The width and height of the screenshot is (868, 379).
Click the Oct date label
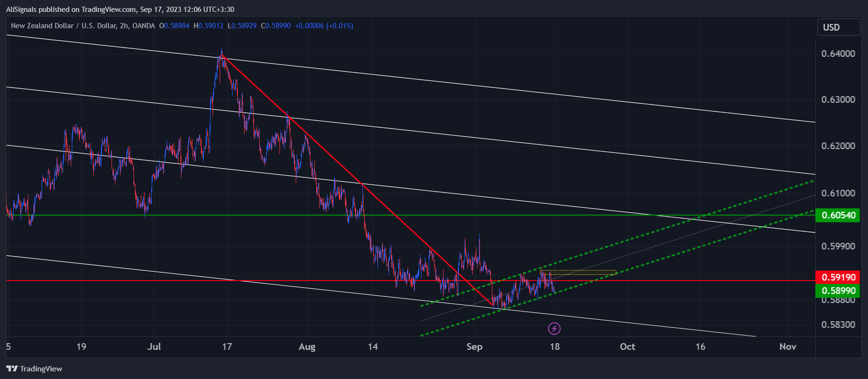[627, 347]
